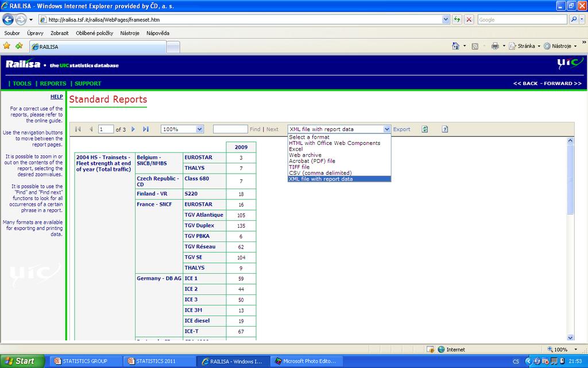Click the RAILISA browser tab
Viewport: 588px width, 368px height.
click(98, 47)
